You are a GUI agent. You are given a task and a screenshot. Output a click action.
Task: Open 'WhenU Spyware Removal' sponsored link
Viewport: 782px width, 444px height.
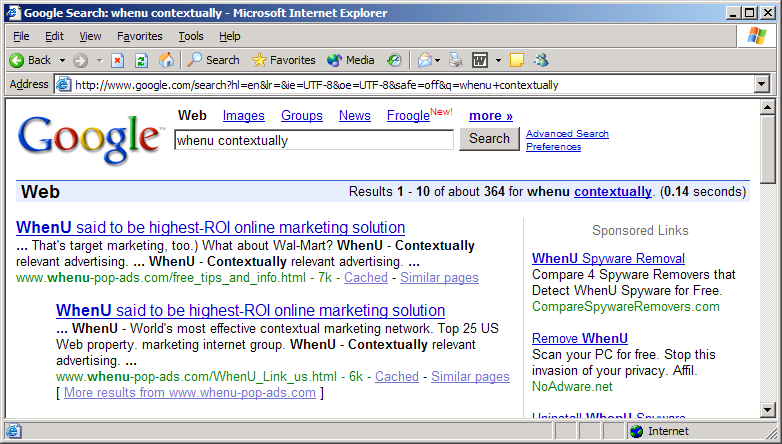tap(608, 258)
